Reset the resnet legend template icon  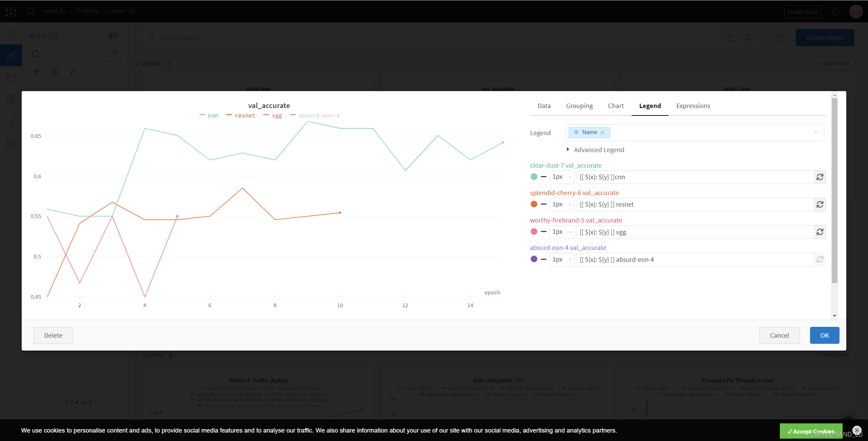820,205
